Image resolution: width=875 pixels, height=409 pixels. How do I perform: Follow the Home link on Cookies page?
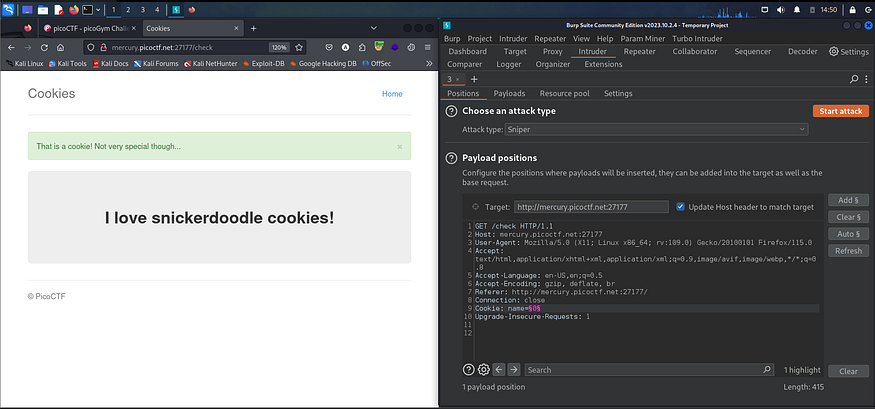[392, 94]
